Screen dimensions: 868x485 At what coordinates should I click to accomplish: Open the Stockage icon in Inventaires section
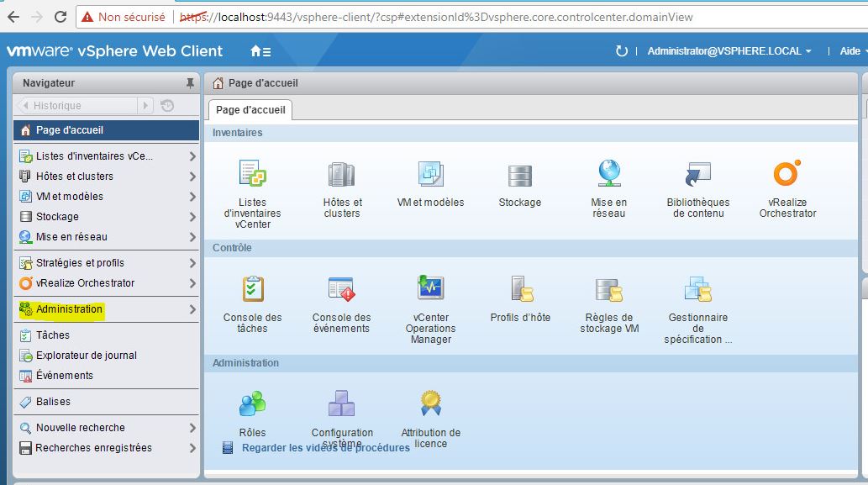[520, 176]
